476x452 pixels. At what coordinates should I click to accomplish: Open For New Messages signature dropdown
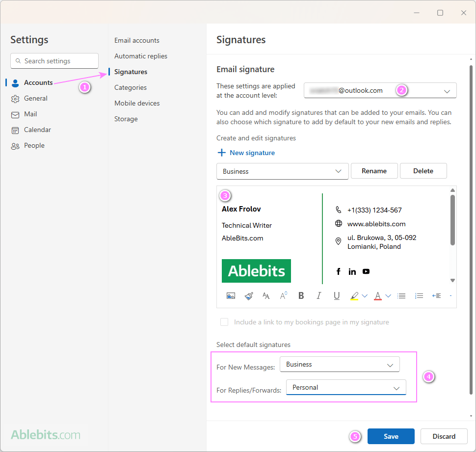[340, 364]
